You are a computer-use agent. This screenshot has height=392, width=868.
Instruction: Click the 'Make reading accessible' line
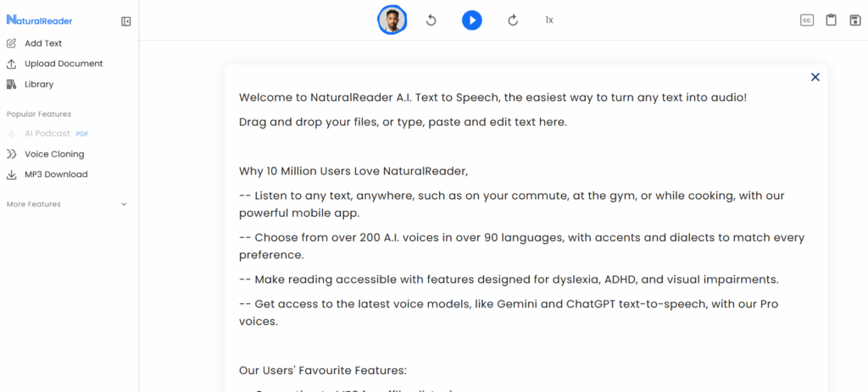click(509, 279)
